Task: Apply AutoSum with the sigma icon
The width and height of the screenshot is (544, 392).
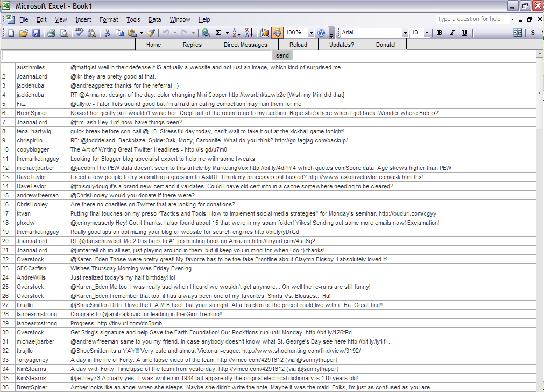Action: pos(218,33)
